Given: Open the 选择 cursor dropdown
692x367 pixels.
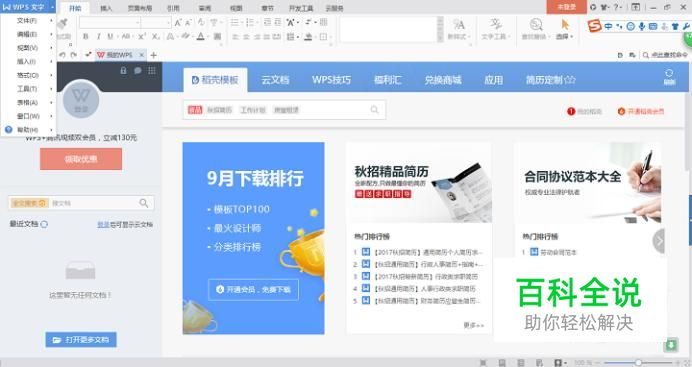Looking at the screenshot, I should (x=564, y=29).
